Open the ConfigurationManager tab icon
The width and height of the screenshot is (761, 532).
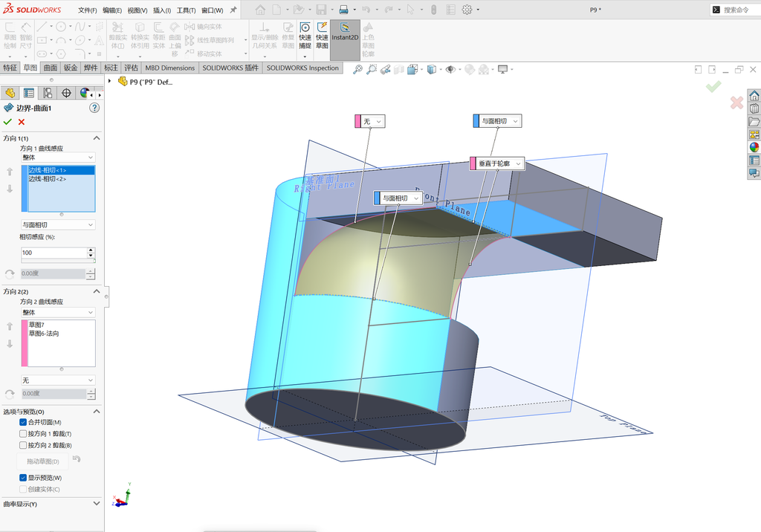48,93
